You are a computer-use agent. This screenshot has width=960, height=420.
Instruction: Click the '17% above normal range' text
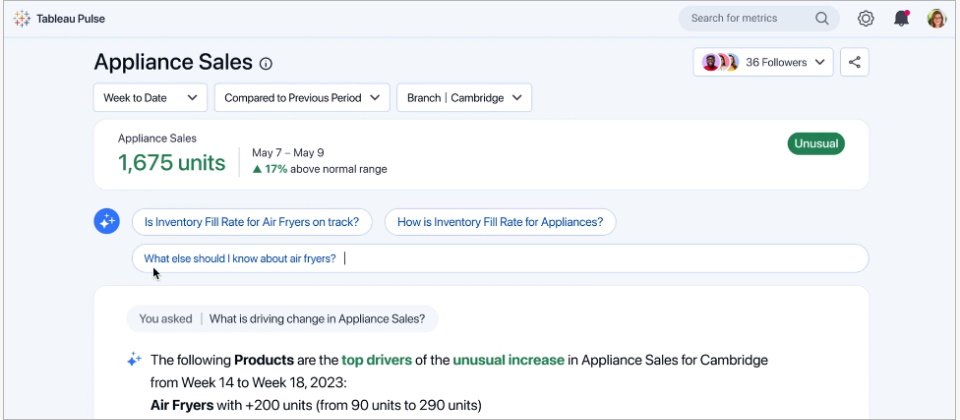320,170
